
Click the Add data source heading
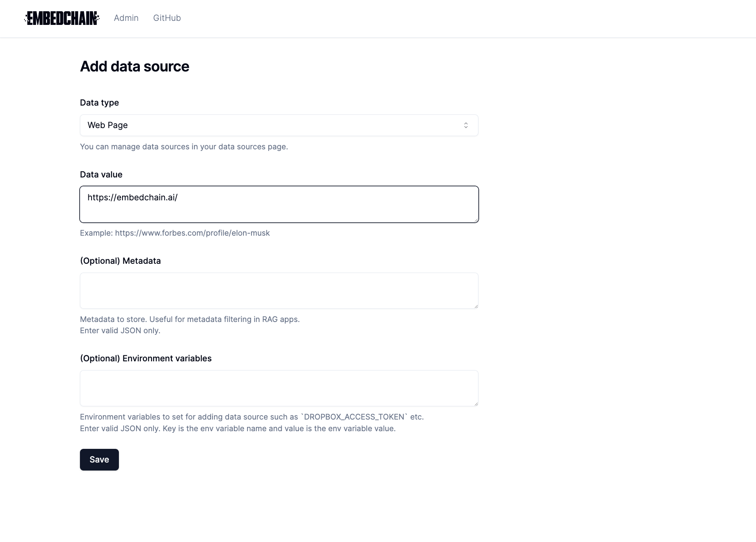click(x=135, y=67)
